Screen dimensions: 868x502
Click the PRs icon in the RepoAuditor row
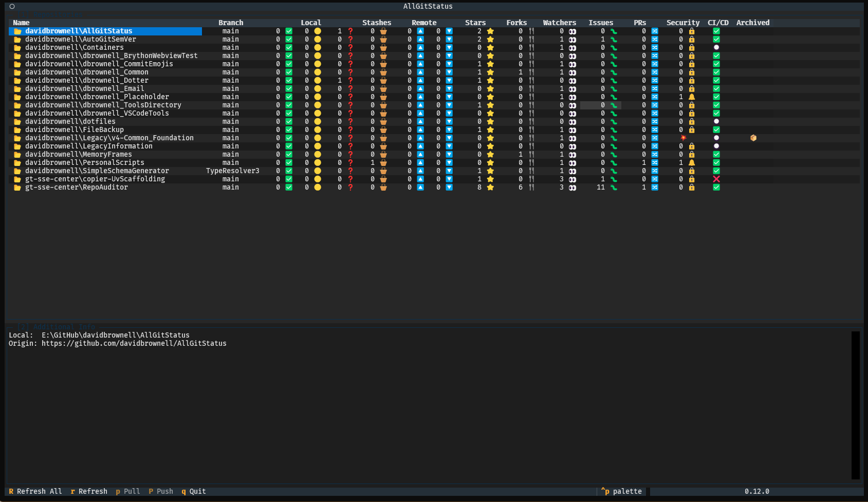655,188
